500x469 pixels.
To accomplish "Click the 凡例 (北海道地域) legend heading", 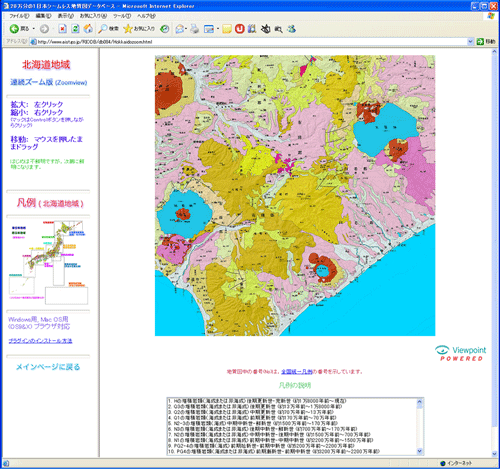I will click(x=50, y=203).
